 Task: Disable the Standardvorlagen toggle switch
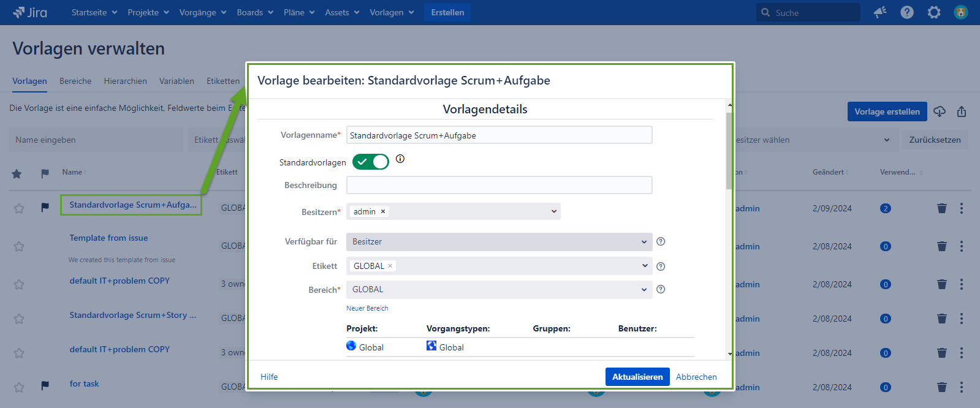tap(371, 162)
